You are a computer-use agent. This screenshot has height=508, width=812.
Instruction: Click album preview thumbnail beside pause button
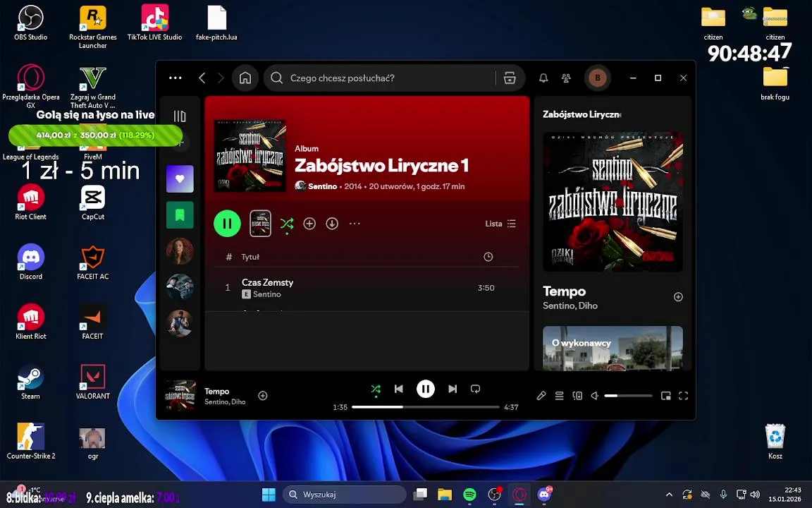tap(261, 224)
